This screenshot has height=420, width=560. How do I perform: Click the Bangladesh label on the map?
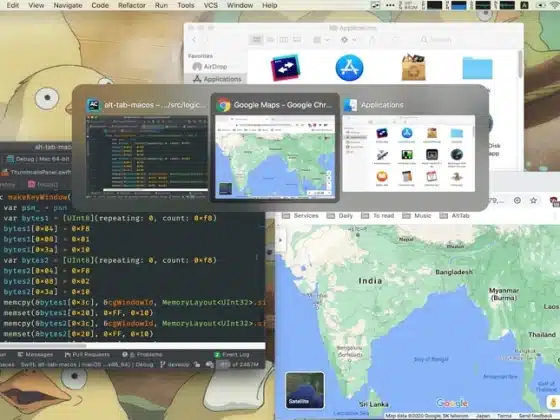(x=454, y=272)
